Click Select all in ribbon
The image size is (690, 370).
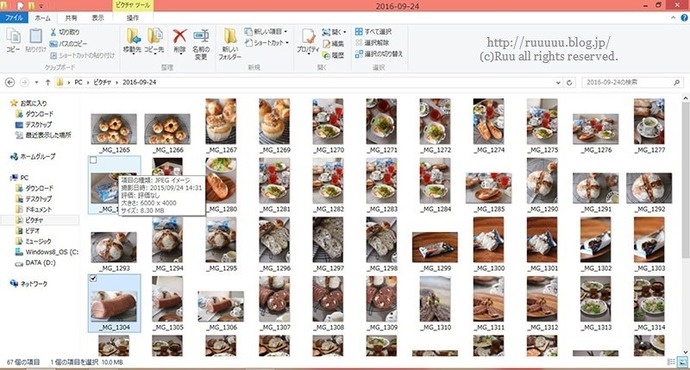tap(373, 32)
